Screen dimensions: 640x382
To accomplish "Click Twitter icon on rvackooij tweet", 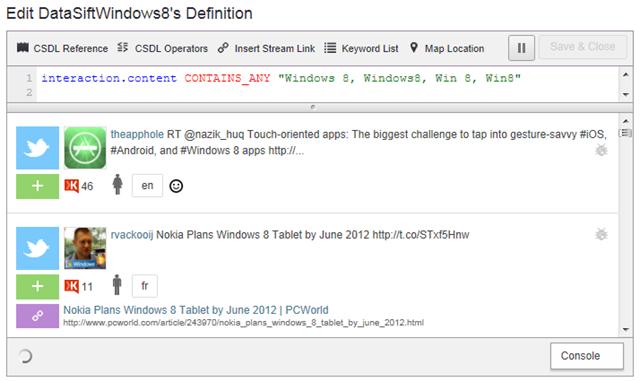I will (38, 248).
